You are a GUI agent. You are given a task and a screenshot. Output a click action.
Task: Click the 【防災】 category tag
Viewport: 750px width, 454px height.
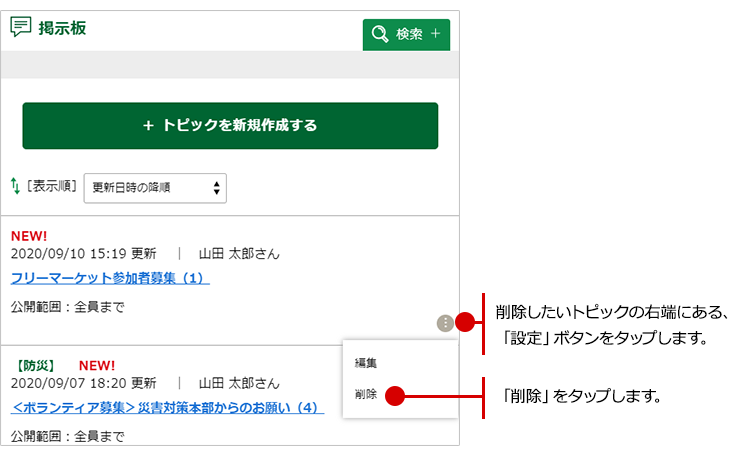(35, 365)
